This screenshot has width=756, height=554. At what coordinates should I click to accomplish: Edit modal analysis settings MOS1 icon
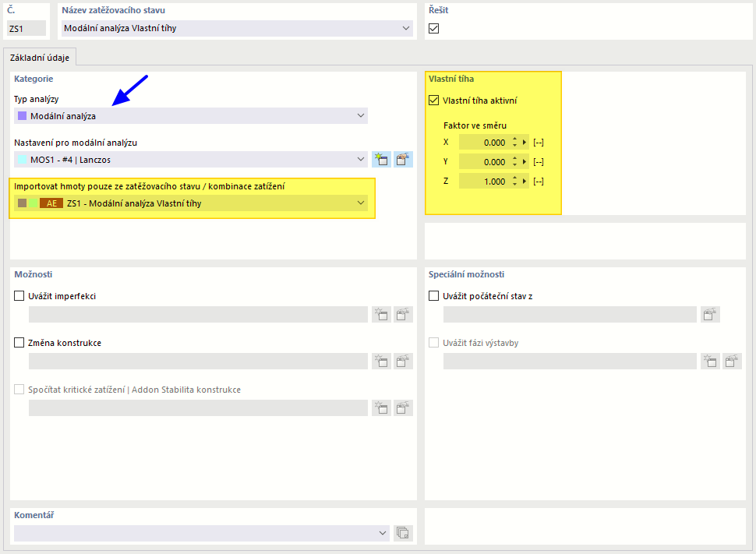point(403,160)
